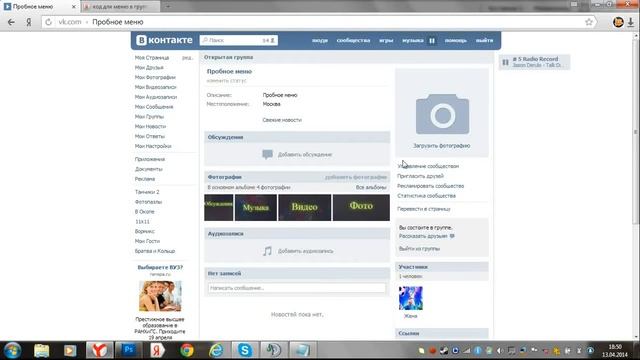The image size is (640, 360).
Task: Pause Radio Record in the side player
Action: click(x=505, y=62)
